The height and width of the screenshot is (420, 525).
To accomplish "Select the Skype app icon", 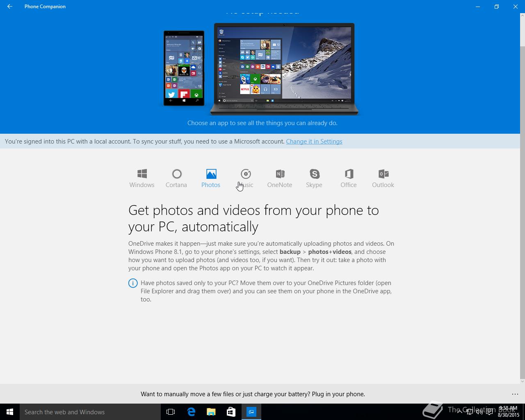I will point(314,178).
